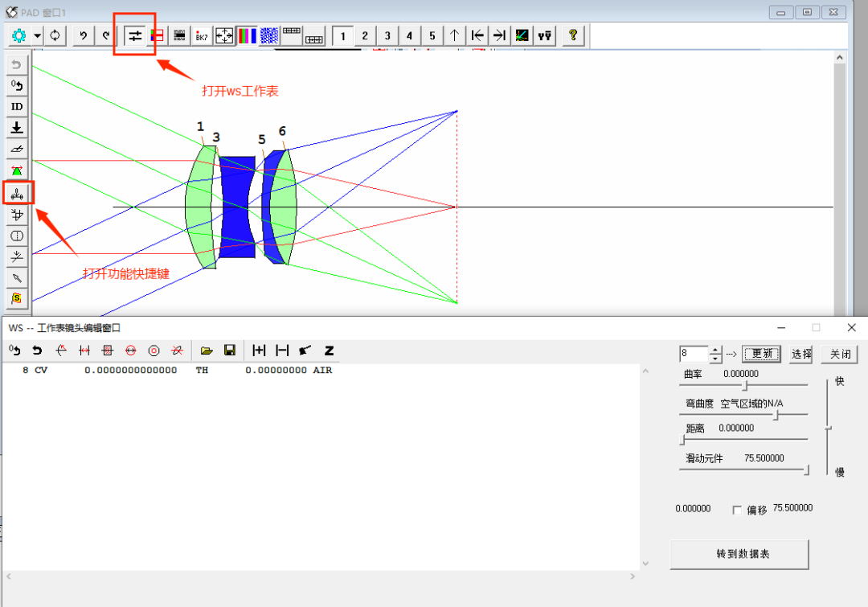Click the WS editor horizontal scroll right arrow
868x607 pixels.
[633, 576]
